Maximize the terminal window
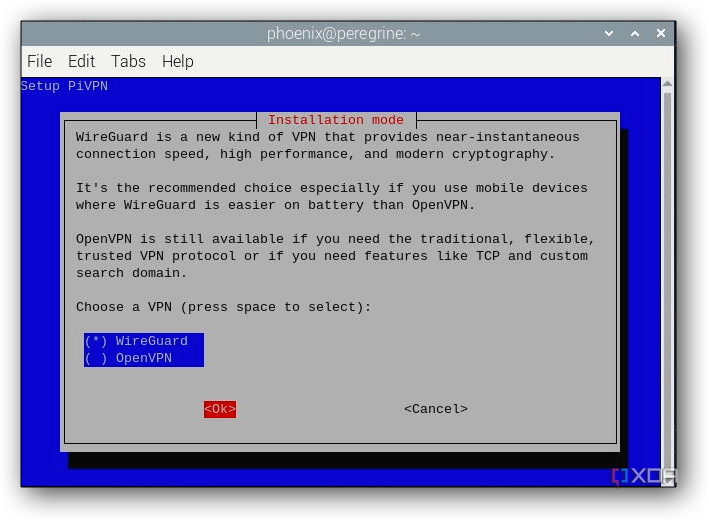Screen dimensions: 709x520 click(634, 34)
